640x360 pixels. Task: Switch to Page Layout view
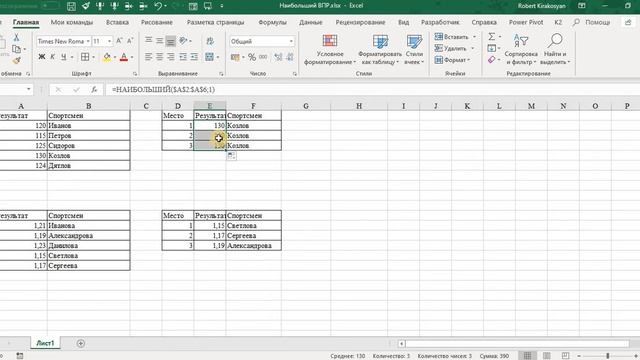tap(547, 356)
